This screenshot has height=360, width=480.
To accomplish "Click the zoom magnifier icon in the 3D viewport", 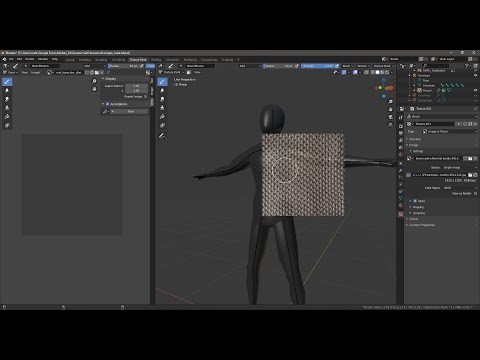I will (x=390, y=102).
